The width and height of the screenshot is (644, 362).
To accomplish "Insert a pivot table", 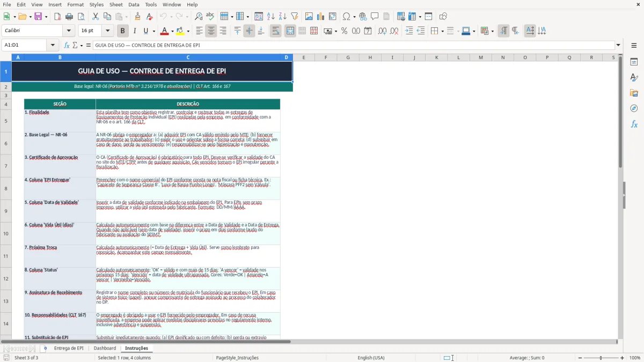I will (x=332, y=17).
